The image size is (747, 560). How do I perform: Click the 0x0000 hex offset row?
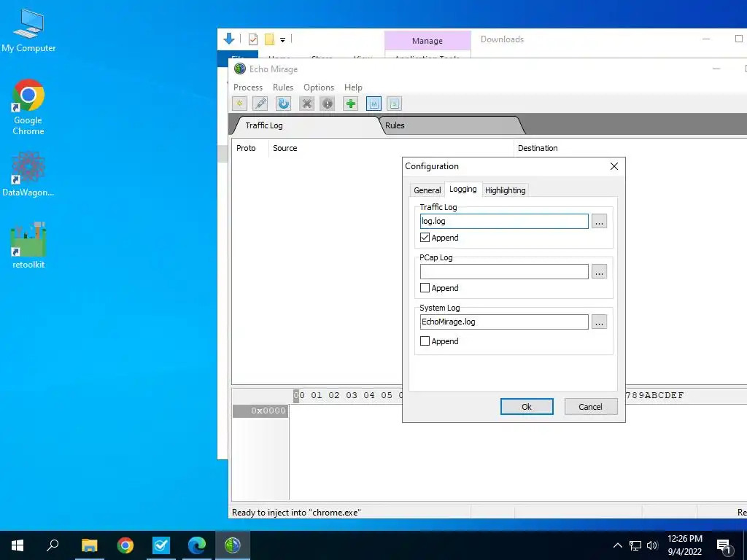(x=260, y=411)
